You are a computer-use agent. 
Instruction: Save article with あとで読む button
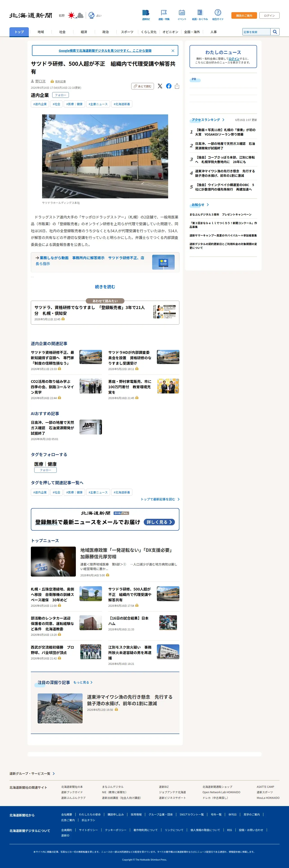click(x=142, y=86)
